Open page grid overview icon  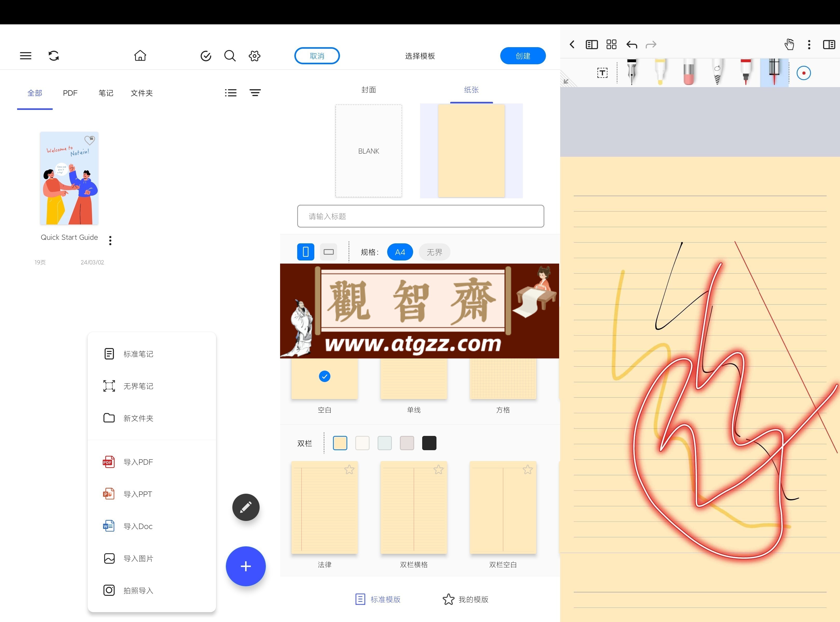(611, 44)
